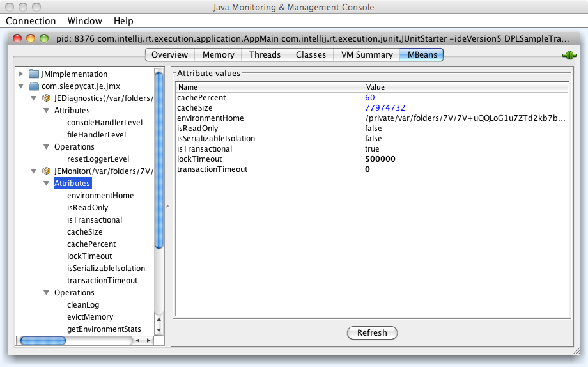Image resolution: width=588 pixels, height=367 pixels.
Task: Click the JEMonitor MBean icon
Action: (47, 171)
